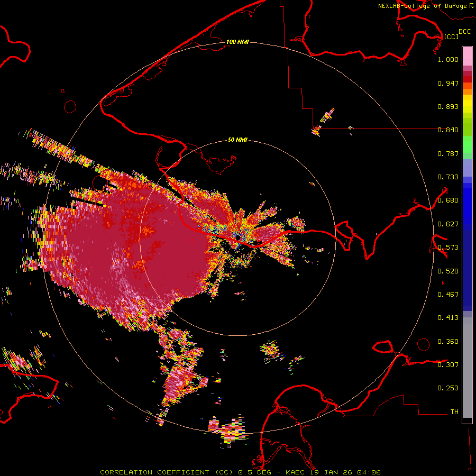Image resolution: width=476 pixels, height=476 pixels.
Task: Select the 0.947 scale value
Action: (448, 83)
